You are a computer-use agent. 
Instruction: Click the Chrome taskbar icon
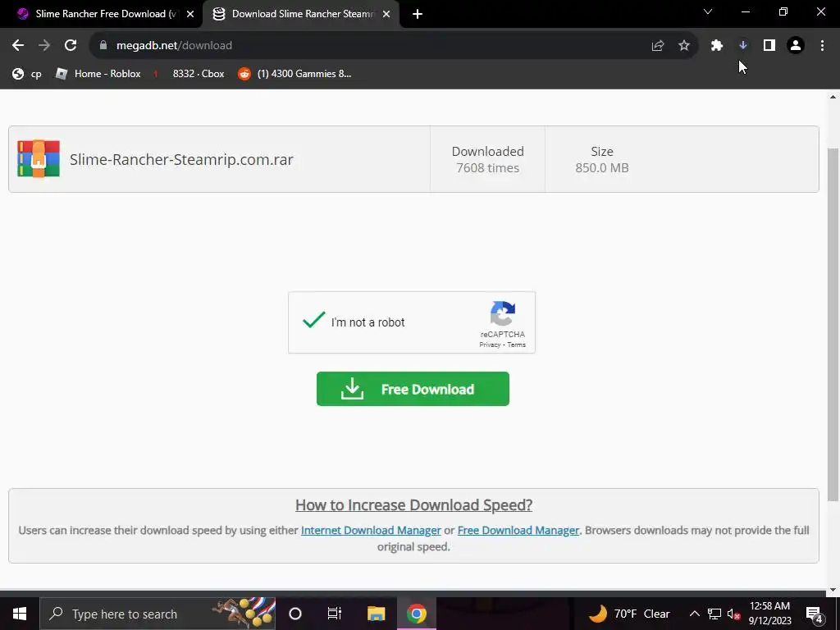pos(416,614)
